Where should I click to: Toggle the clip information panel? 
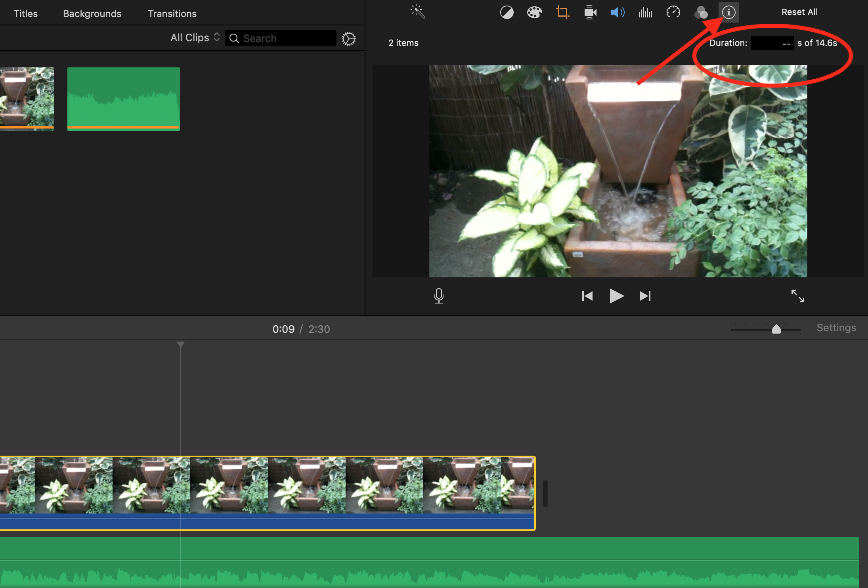728,12
